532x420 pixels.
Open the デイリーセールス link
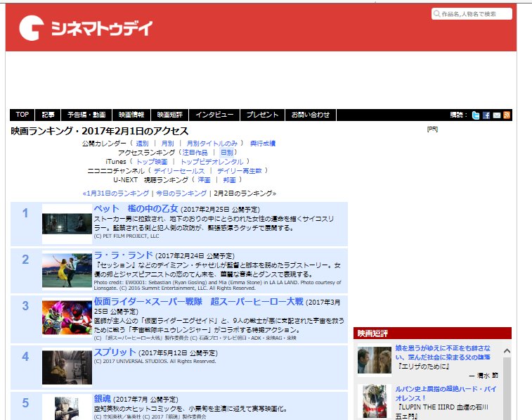coord(179,171)
